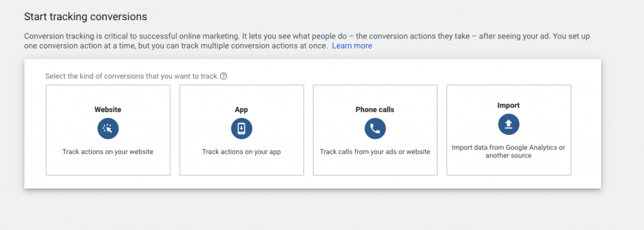
Task: Click 'Track actions on your website' description
Action: coord(108,152)
